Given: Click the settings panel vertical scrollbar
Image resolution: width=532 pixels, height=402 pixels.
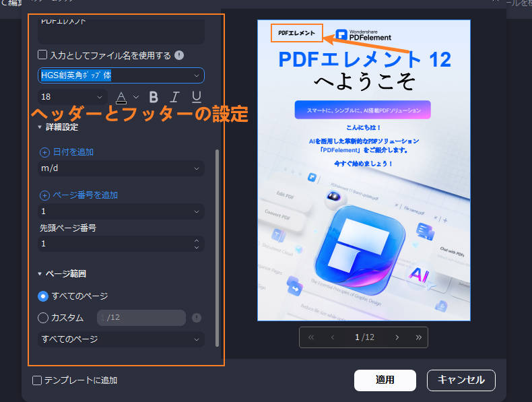Looking at the screenshot, I should (217, 248).
